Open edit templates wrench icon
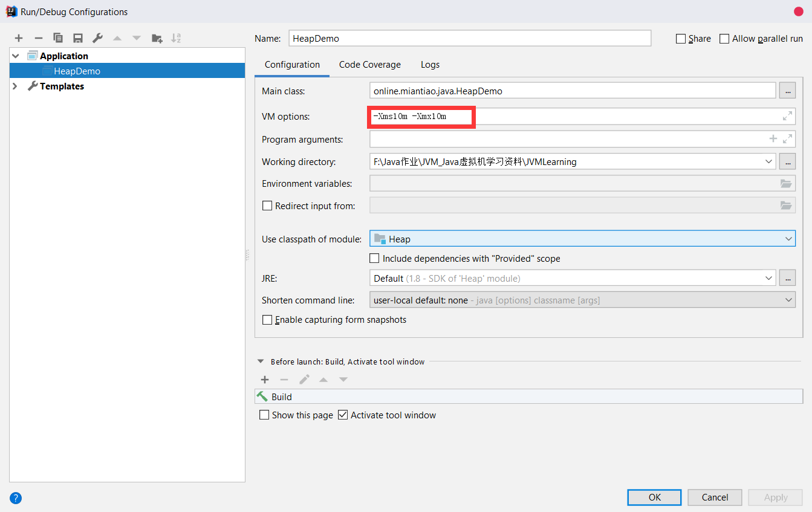812x512 pixels. coord(97,38)
